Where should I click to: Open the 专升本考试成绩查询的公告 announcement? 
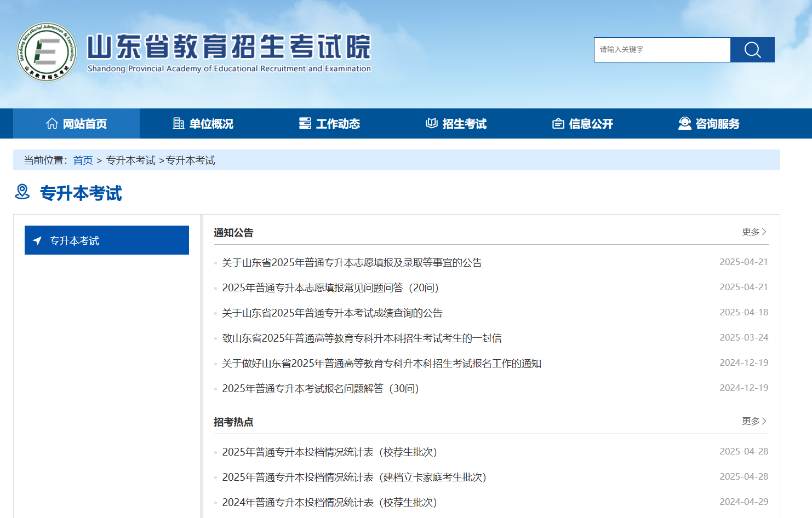point(332,313)
